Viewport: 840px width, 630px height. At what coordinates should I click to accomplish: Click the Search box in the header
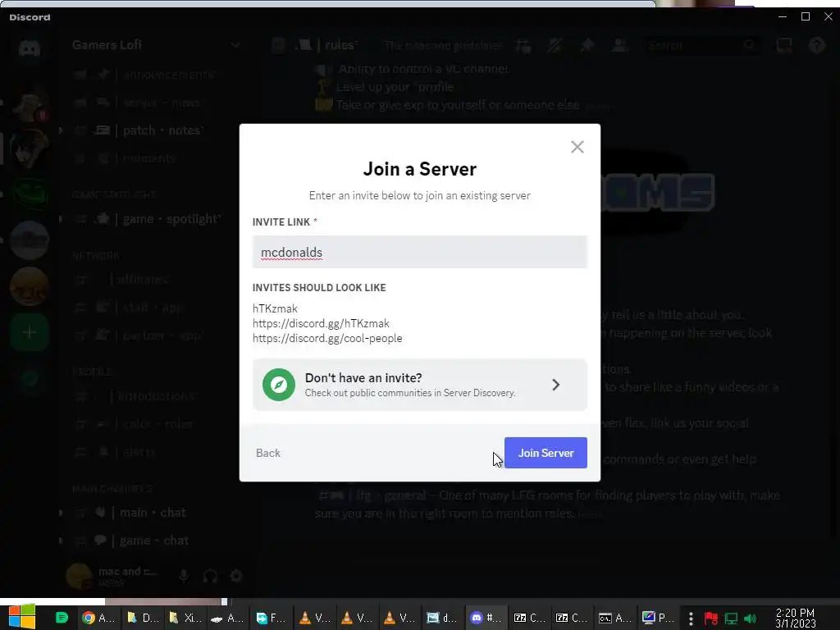click(x=702, y=46)
